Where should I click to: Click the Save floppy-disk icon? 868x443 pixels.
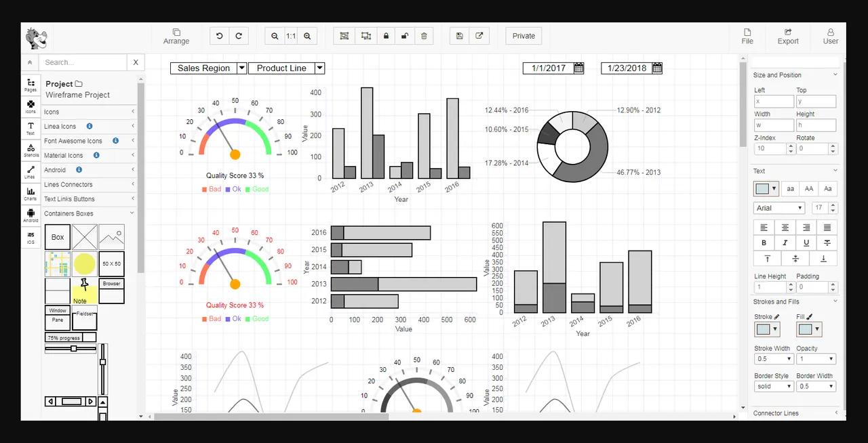(460, 36)
